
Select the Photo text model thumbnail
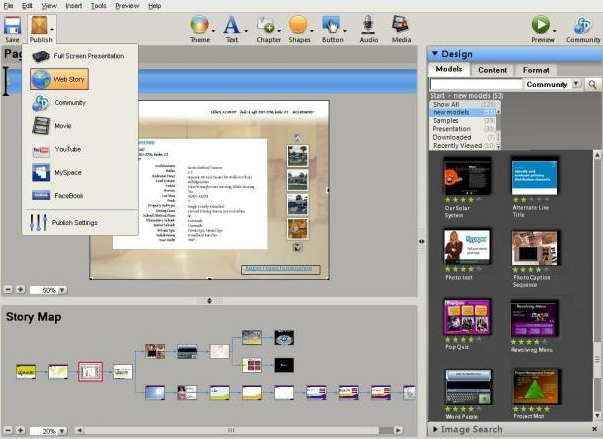(x=467, y=247)
